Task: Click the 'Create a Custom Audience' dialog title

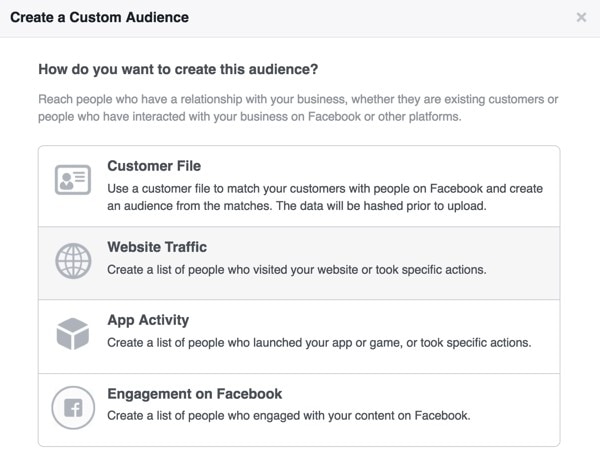Action: tap(99, 17)
